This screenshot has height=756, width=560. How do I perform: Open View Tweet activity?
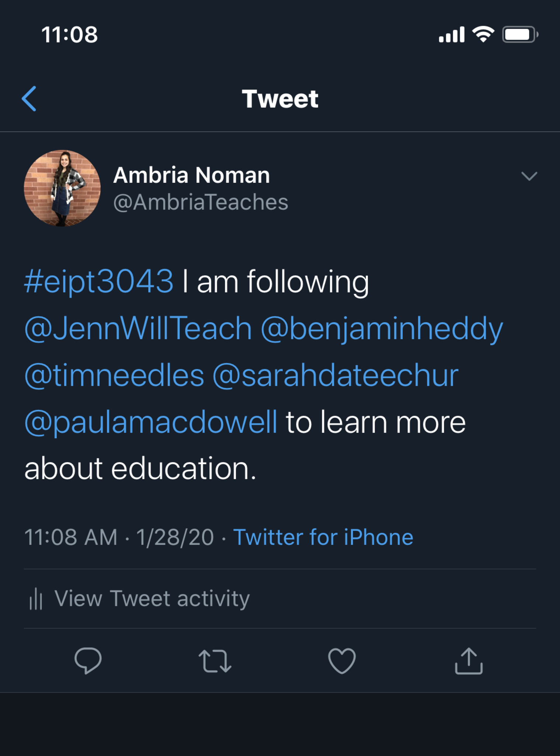click(152, 598)
